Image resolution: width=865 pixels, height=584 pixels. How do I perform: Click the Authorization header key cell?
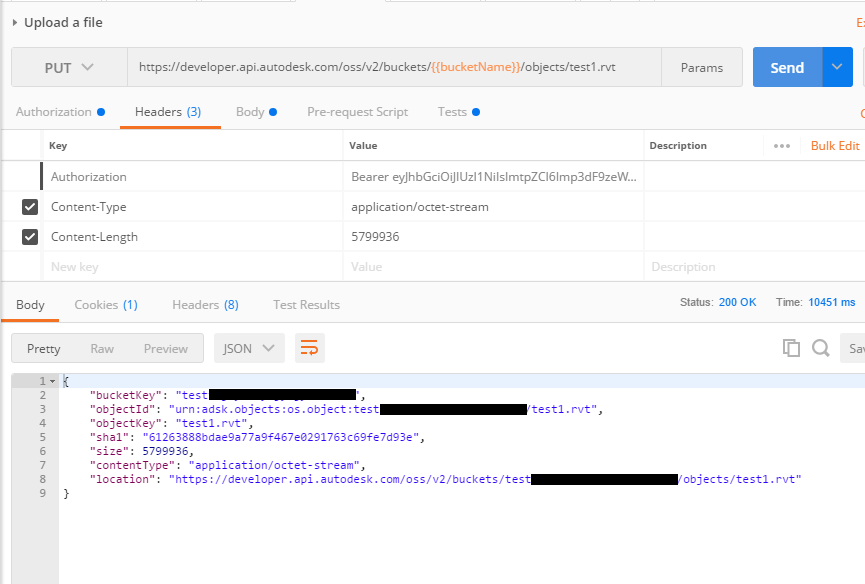193,176
